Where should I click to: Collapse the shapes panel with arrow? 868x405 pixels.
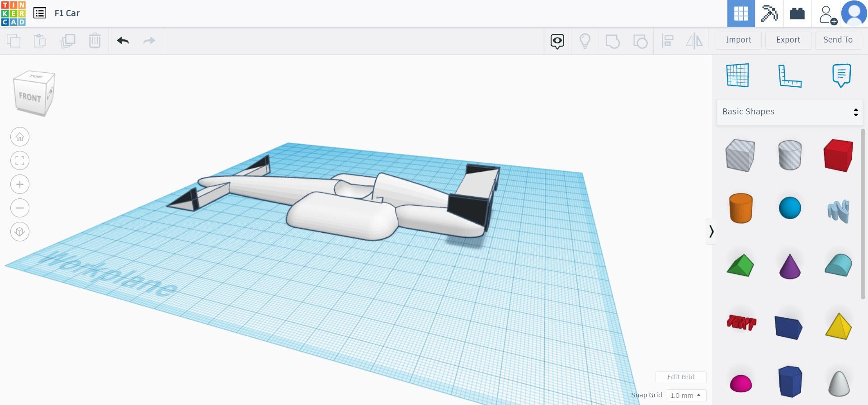click(x=711, y=231)
